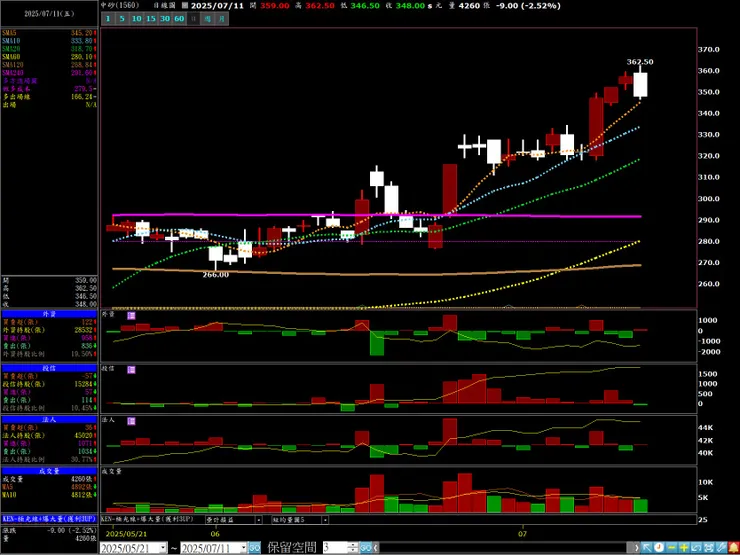Select the 60-minute timeframe button

pos(179,18)
